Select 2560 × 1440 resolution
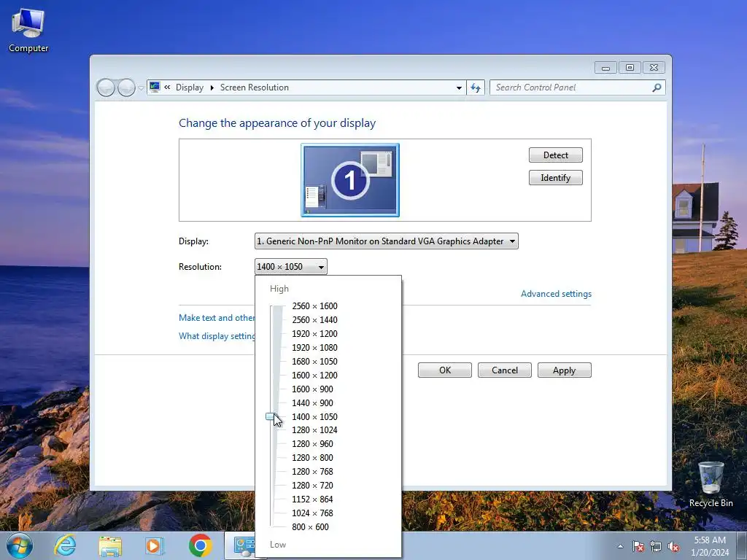The height and width of the screenshot is (560, 747). pyautogui.click(x=314, y=319)
